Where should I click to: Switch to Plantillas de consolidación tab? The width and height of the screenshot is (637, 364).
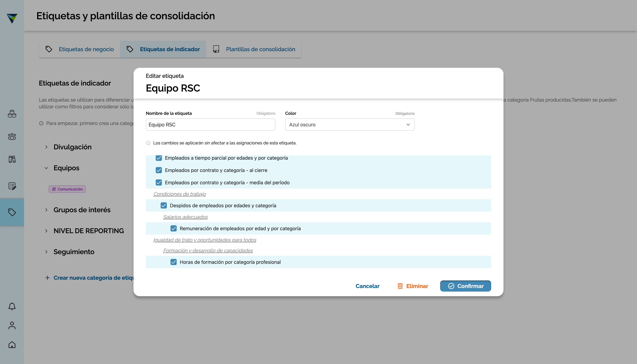pos(254,49)
